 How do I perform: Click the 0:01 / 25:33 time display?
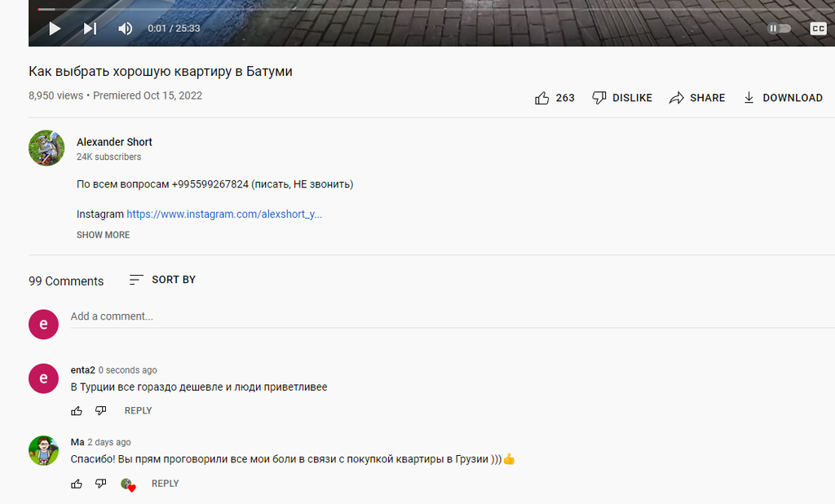[174, 29]
